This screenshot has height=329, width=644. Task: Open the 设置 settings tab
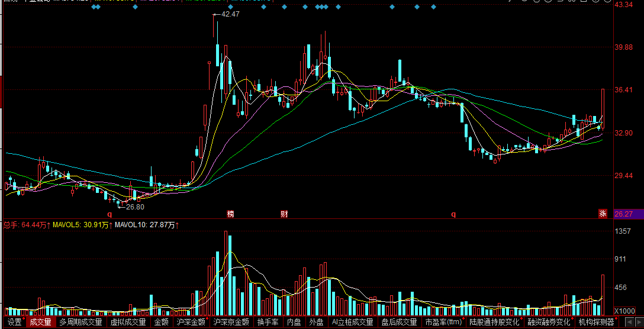pyautogui.click(x=15, y=322)
